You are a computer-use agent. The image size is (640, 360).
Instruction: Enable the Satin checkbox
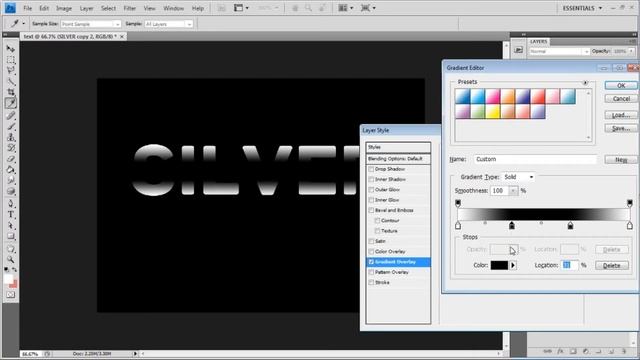click(x=371, y=241)
